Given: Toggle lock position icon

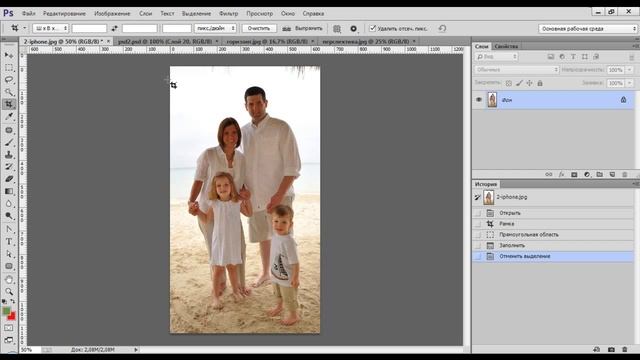Looking at the screenshot, I should tap(529, 83).
